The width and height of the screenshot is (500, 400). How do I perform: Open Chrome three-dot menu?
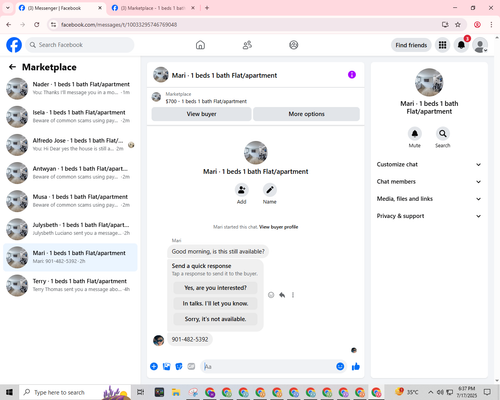(x=491, y=24)
